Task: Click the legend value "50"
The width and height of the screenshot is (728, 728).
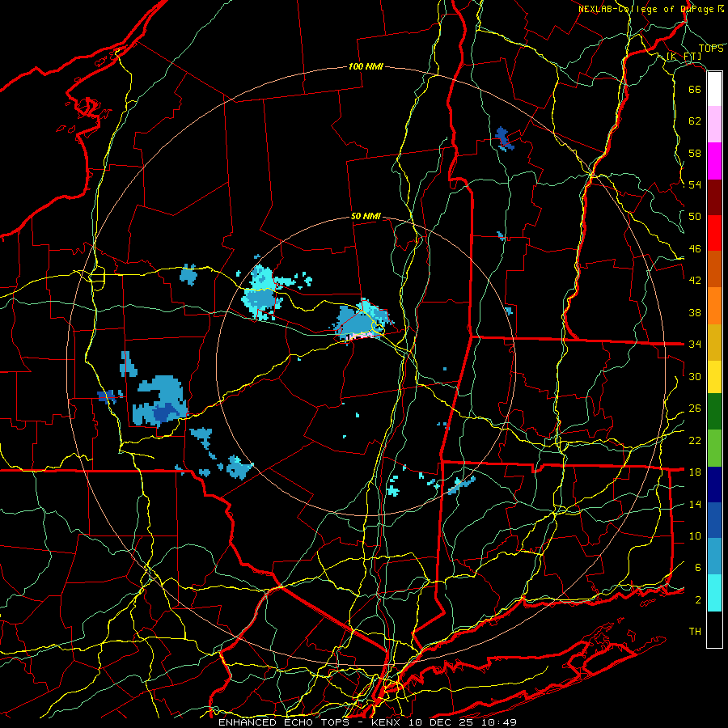Action: click(695, 217)
